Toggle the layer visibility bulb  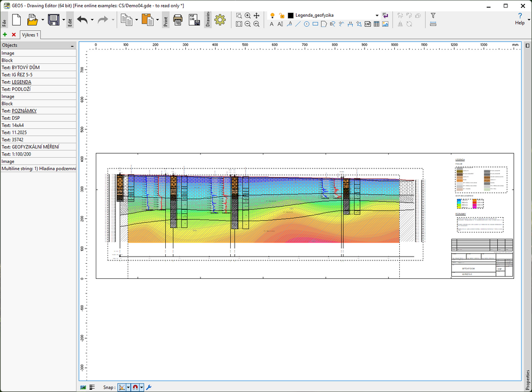click(273, 15)
